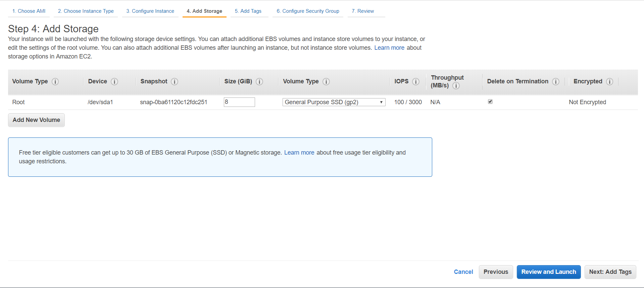Uncheck Delete on Termination for root volume

click(x=490, y=101)
